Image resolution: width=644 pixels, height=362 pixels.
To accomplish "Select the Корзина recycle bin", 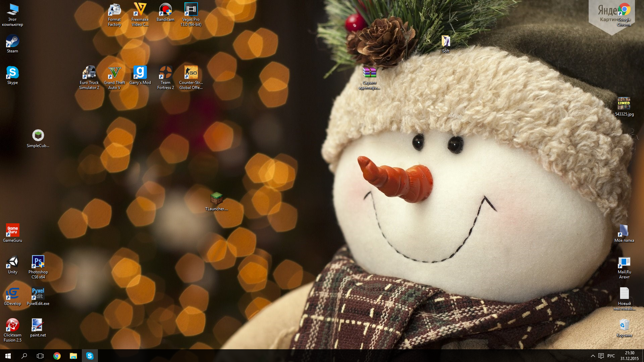I will 624,328.
